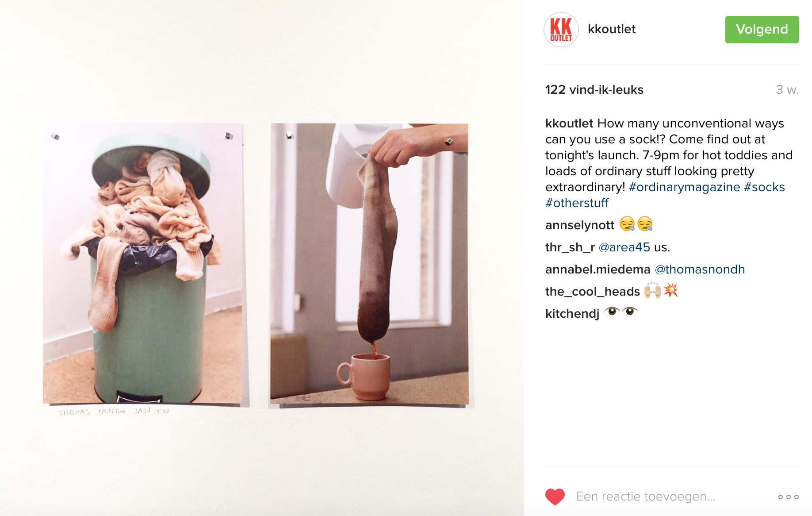Open the_cool_heads profile
The height and width of the screenshot is (516, 812).
pyautogui.click(x=593, y=292)
